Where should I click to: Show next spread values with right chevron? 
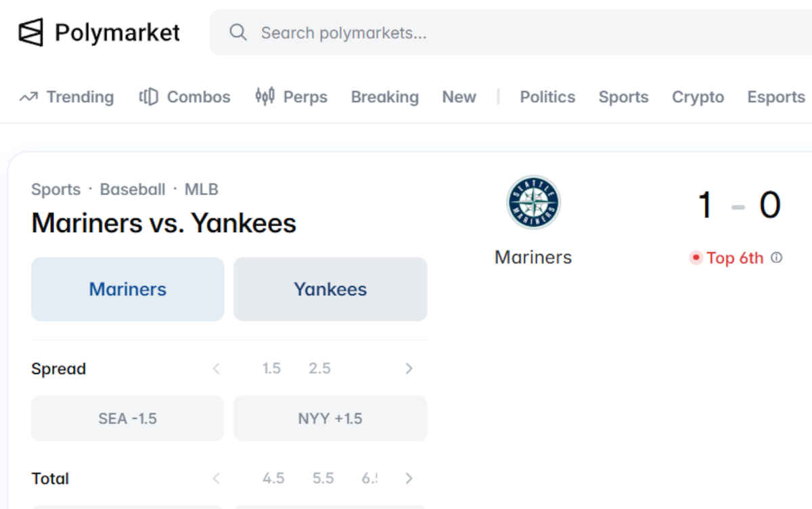[409, 368]
